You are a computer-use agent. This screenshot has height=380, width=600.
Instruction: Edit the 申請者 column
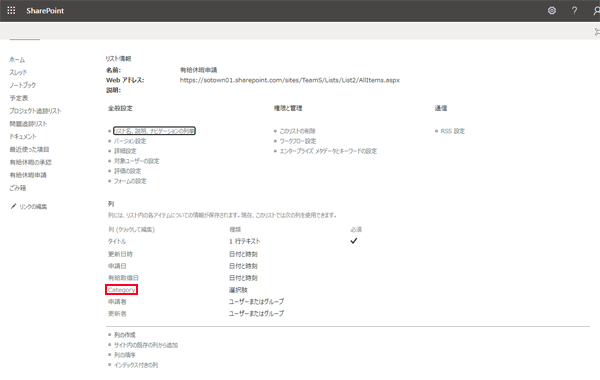click(117, 302)
